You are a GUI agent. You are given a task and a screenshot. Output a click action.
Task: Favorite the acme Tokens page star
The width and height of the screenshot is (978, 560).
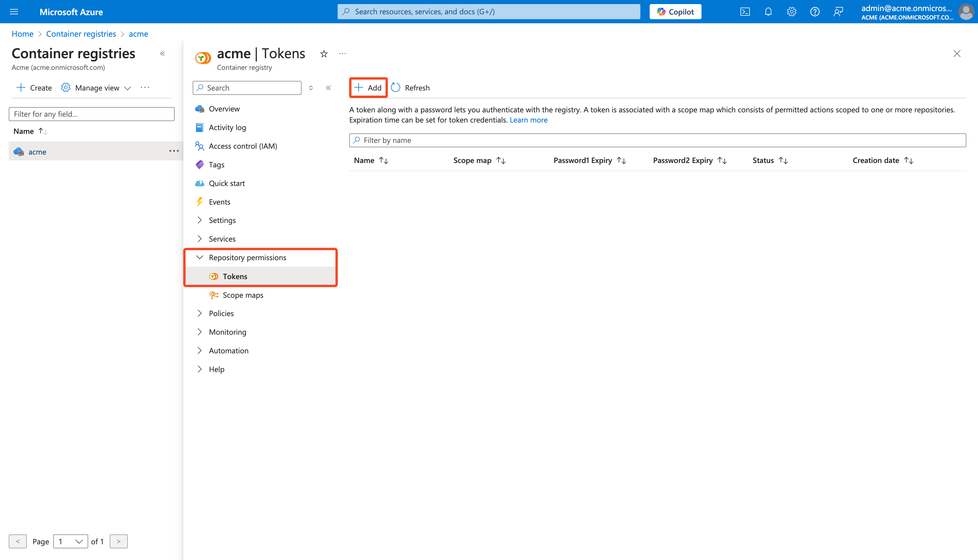[324, 54]
